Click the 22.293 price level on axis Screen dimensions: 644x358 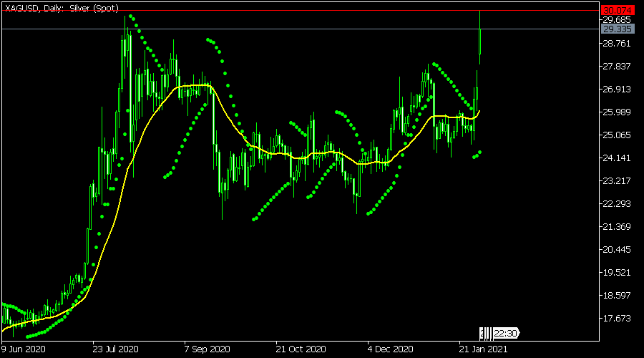pos(617,204)
